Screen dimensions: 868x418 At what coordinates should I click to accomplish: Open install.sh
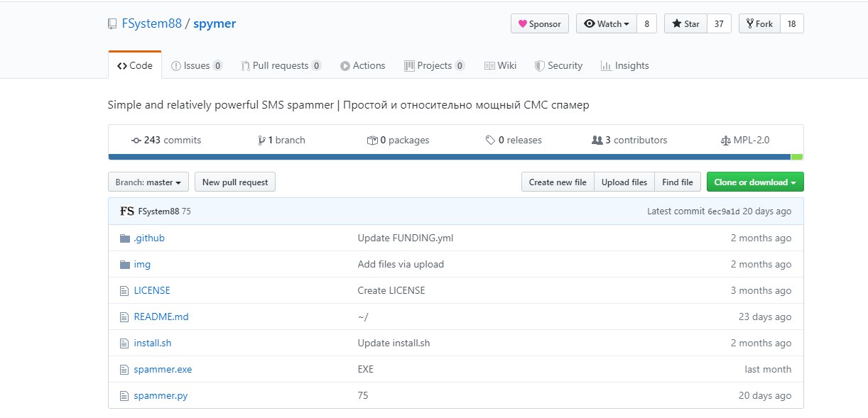(x=153, y=343)
